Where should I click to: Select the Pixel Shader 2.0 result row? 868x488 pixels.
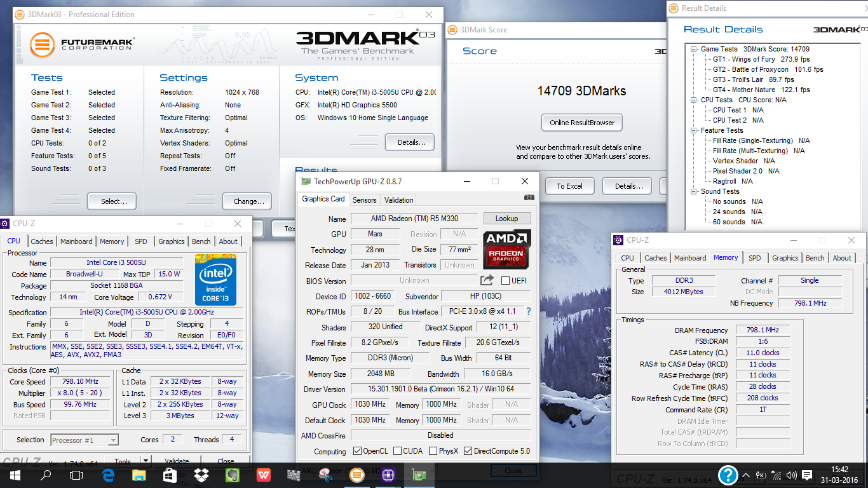pyautogui.click(x=746, y=171)
